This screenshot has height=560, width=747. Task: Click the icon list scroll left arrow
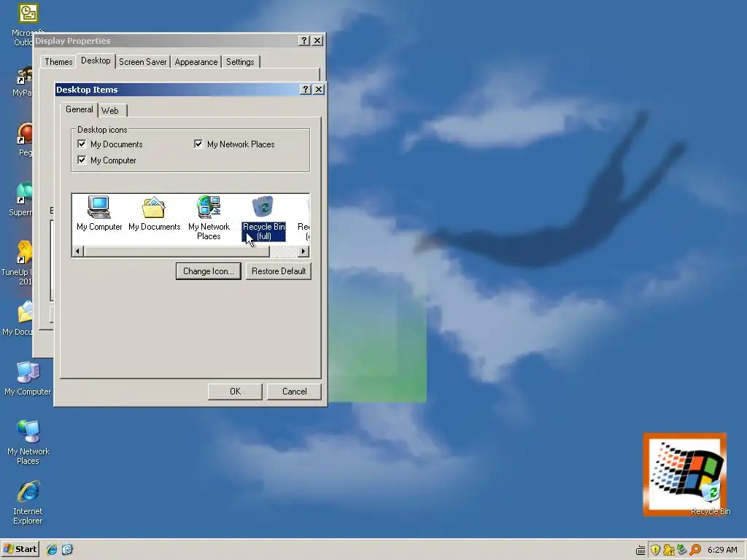tap(78, 251)
